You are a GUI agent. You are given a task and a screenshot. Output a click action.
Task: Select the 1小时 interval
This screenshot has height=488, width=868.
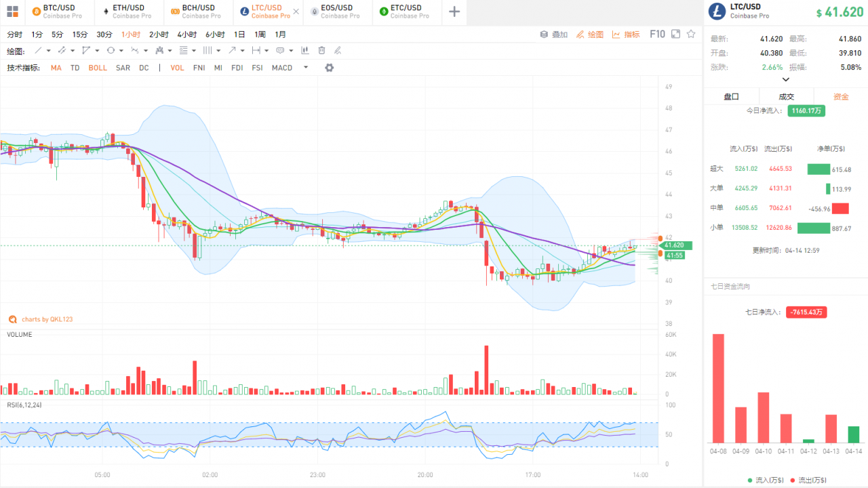tap(132, 35)
